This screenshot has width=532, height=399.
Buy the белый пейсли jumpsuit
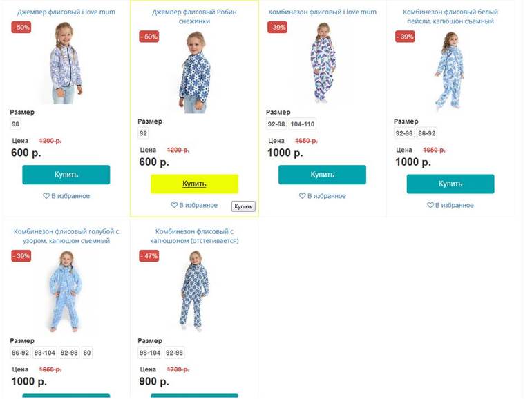point(450,184)
